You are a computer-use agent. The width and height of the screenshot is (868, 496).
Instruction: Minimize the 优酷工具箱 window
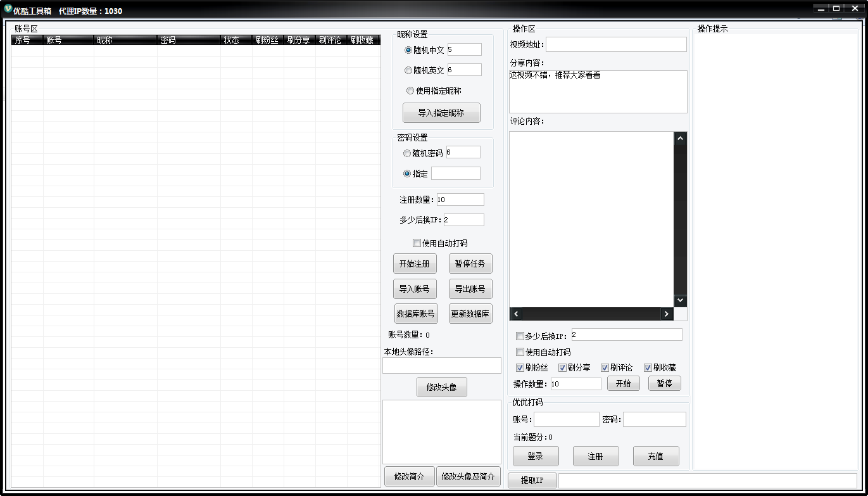click(821, 9)
